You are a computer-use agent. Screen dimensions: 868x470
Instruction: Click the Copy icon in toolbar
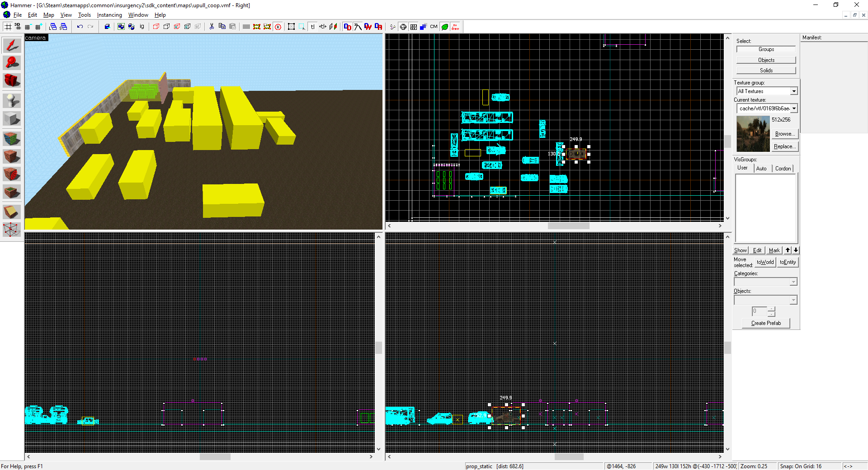tap(222, 27)
